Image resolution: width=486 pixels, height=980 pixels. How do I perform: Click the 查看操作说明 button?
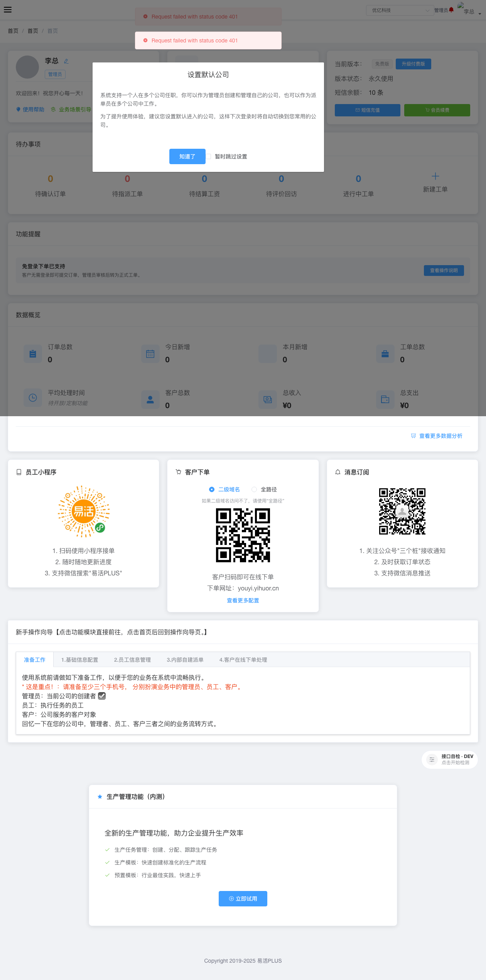click(444, 271)
